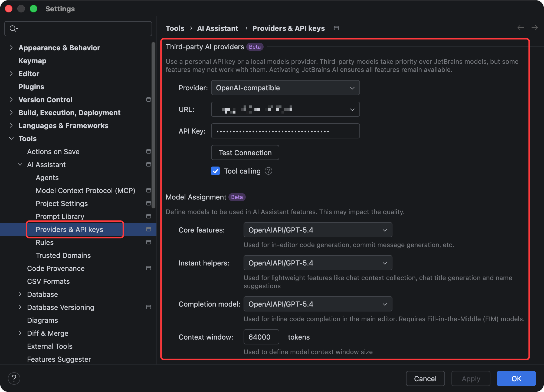Click the help question mark bottom-left
Screen dimensions: 544x392
pyautogui.click(x=14, y=378)
